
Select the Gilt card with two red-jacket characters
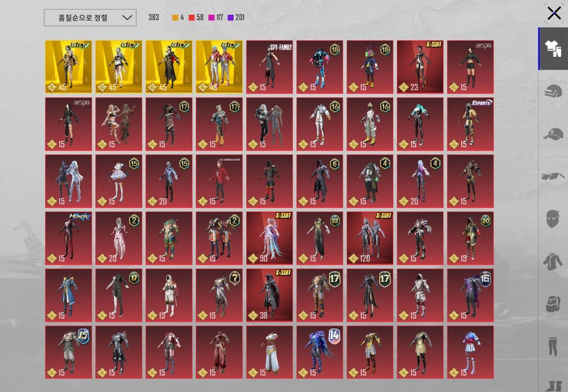point(219,67)
